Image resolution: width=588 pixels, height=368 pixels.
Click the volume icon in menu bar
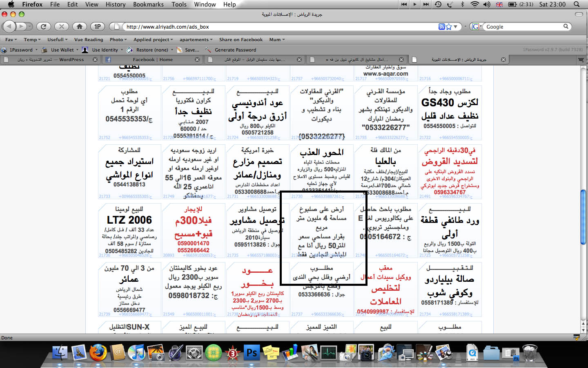(x=487, y=4)
